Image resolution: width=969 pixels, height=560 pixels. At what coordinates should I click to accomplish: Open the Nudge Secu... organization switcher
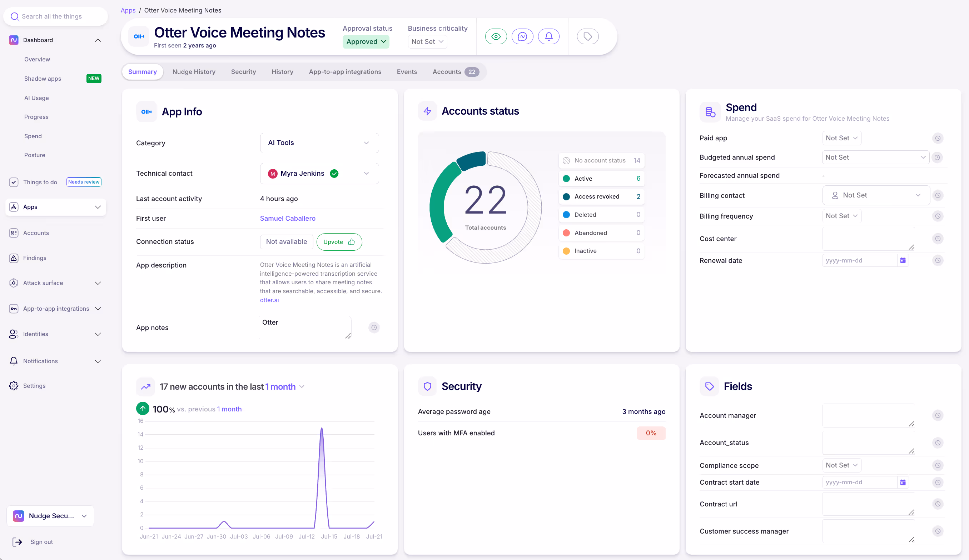(x=50, y=516)
